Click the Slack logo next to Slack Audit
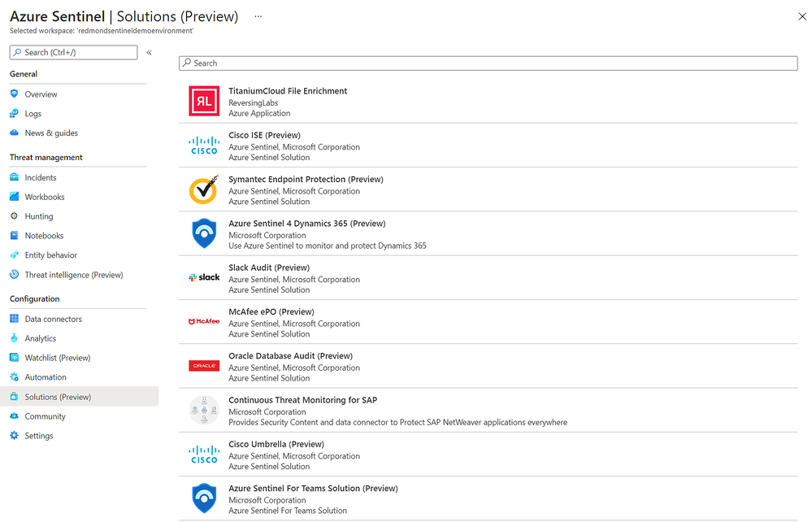The height and width of the screenshot is (522, 812). (203, 276)
